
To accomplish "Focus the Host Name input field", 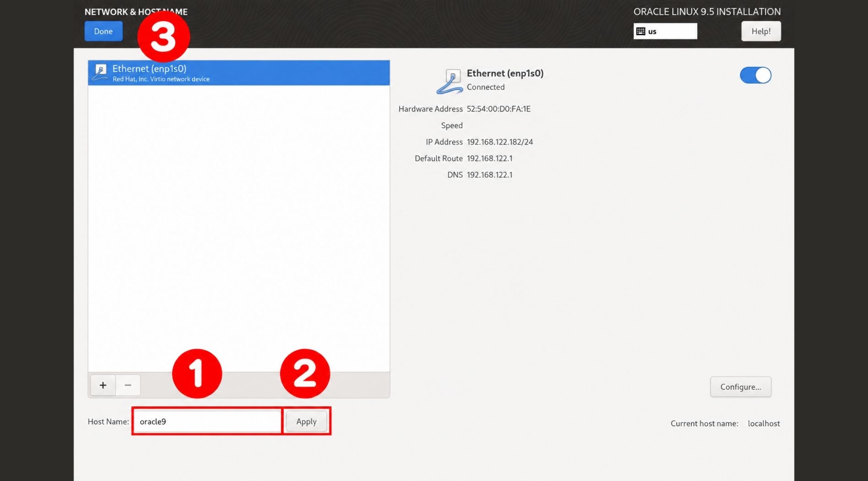I will tap(207, 421).
